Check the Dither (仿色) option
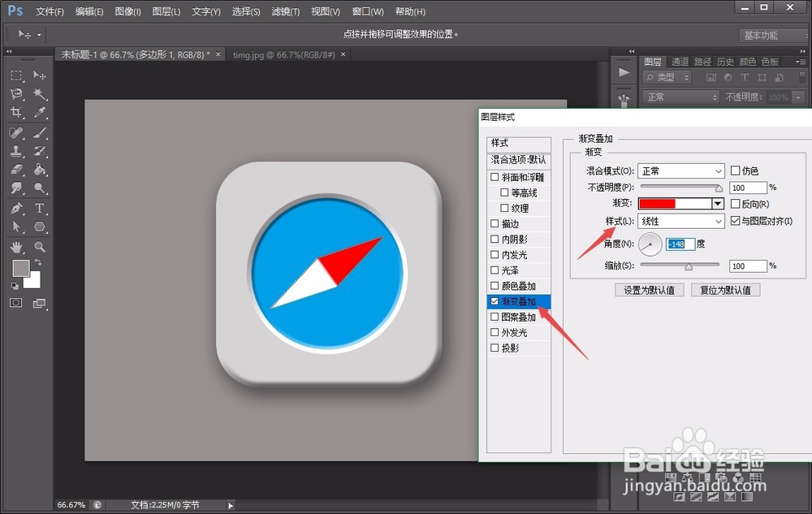Viewport: 812px width, 514px height. click(736, 171)
